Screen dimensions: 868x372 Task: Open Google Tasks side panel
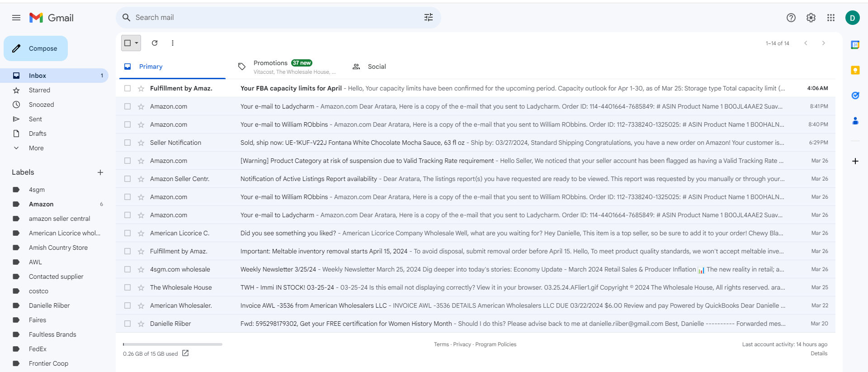coord(855,95)
